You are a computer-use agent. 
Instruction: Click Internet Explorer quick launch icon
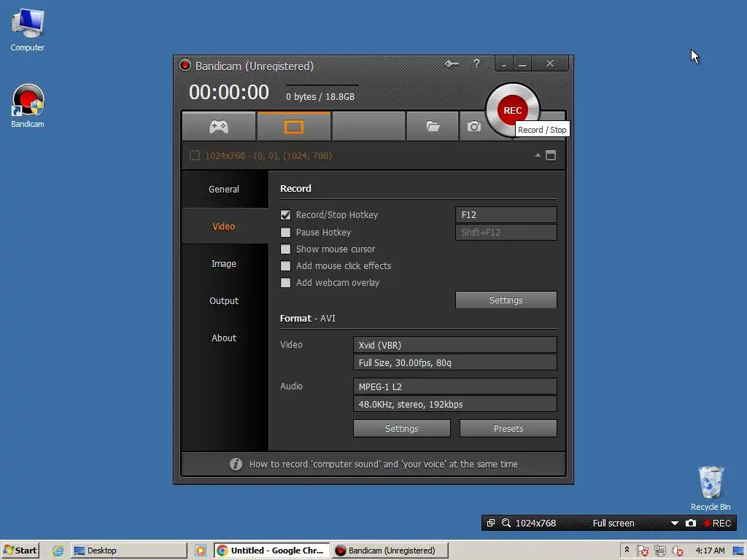58,551
